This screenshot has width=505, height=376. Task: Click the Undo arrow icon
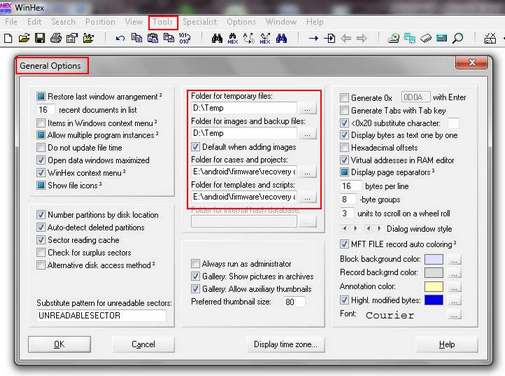(x=120, y=39)
